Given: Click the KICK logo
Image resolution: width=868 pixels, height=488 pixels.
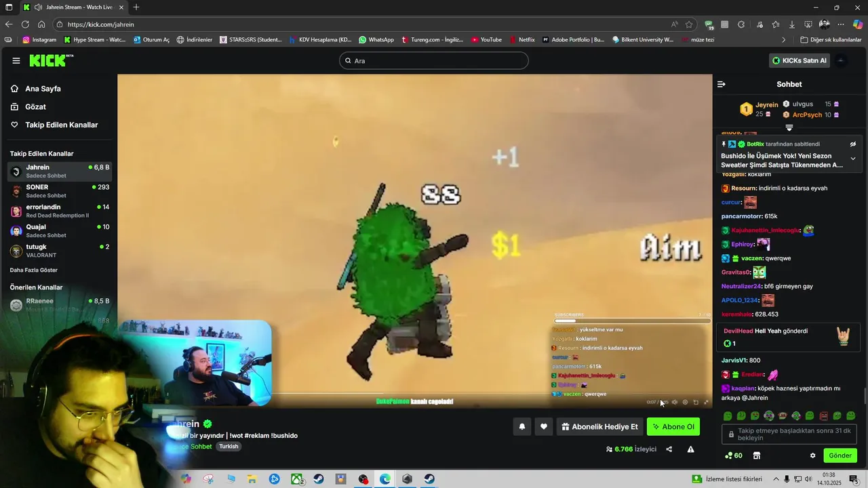Looking at the screenshot, I should pyautogui.click(x=51, y=60).
